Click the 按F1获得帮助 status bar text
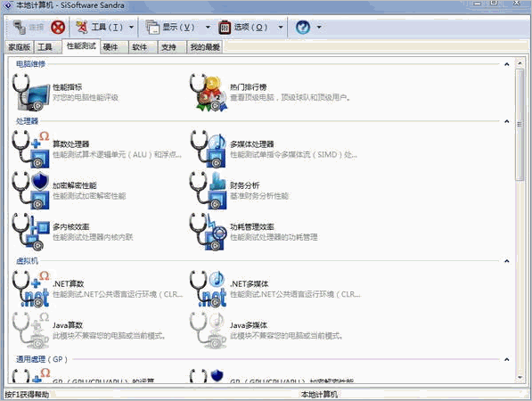The height and width of the screenshot is (401, 532). coord(27,394)
